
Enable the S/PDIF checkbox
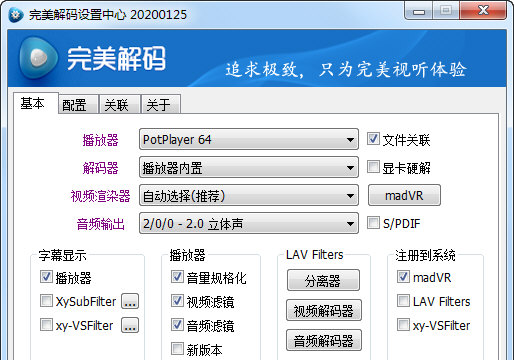coord(373,223)
